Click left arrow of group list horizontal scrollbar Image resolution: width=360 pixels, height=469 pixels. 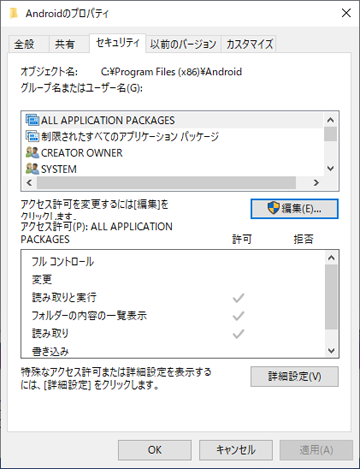point(29,183)
